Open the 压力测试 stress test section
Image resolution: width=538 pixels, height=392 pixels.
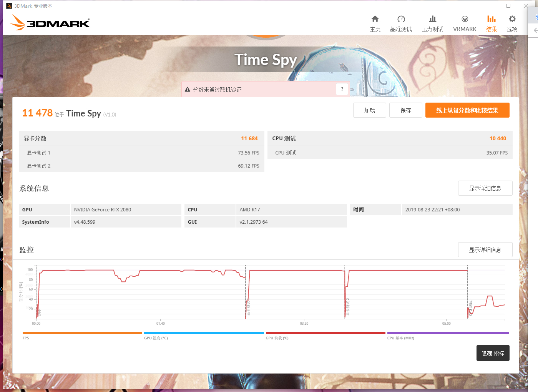432,24
